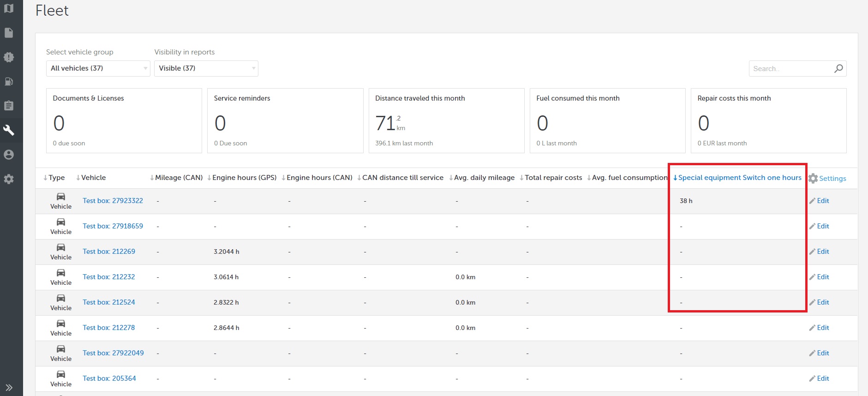The height and width of the screenshot is (396, 868).
Task: Edit the Test box: 212269 row
Action: [x=819, y=252]
